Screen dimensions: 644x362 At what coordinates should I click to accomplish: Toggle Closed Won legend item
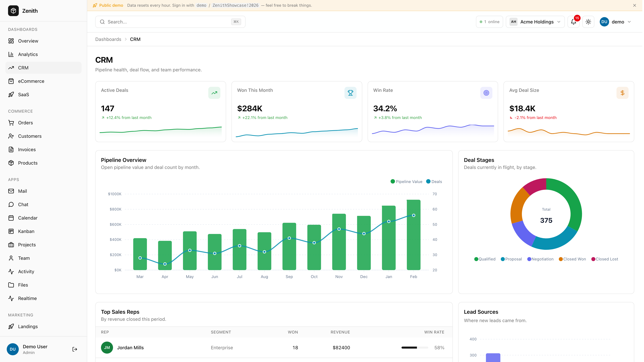[573, 259]
